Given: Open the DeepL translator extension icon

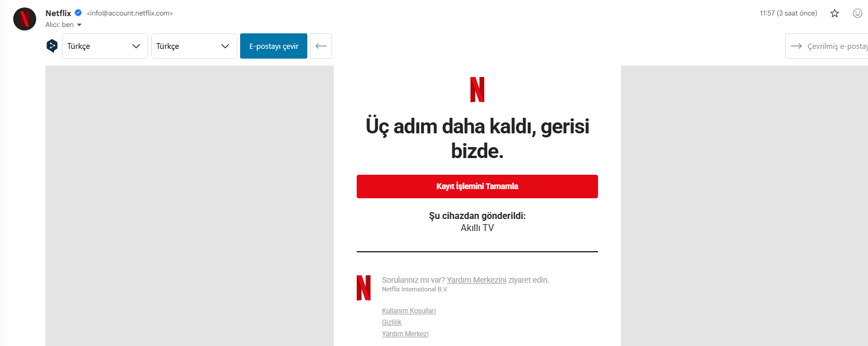Looking at the screenshot, I should pyautogui.click(x=52, y=46).
